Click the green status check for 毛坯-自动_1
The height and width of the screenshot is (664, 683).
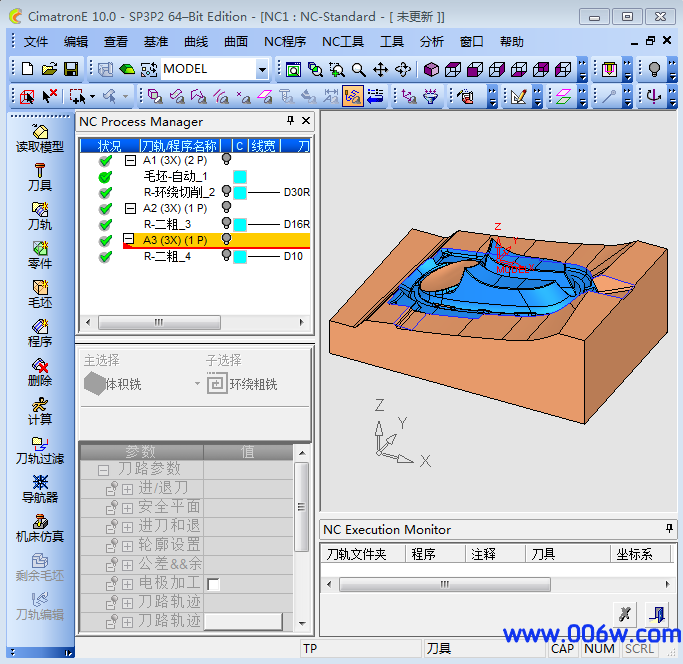pyautogui.click(x=105, y=177)
